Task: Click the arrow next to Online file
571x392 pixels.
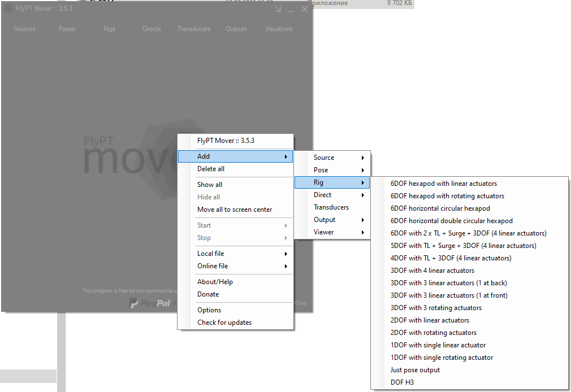Action: click(286, 266)
